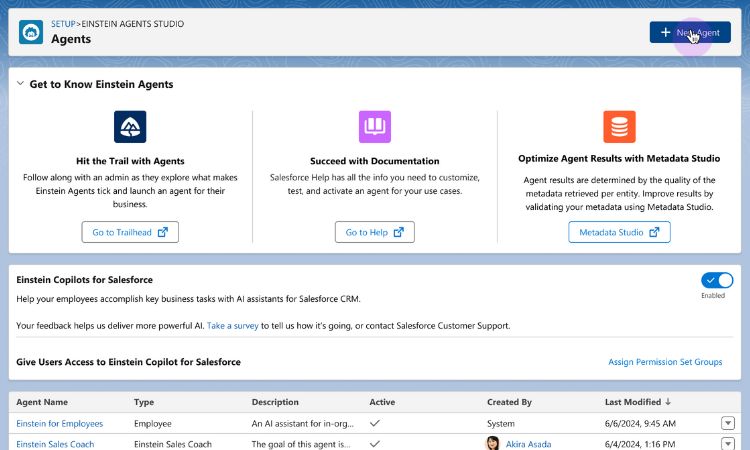The width and height of the screenshot is (750, 450).
Task: Open row actions dropdown for Einstein for Employees
Action: click(x=728, y=423)
